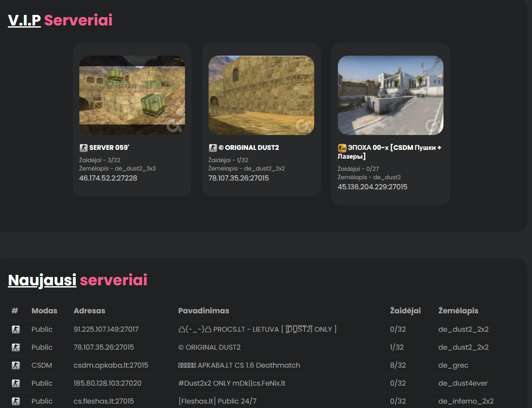Click the de_grec map cell
Image resolution: width=532 pixels, height=408 pixels.
tap(454, 365)
